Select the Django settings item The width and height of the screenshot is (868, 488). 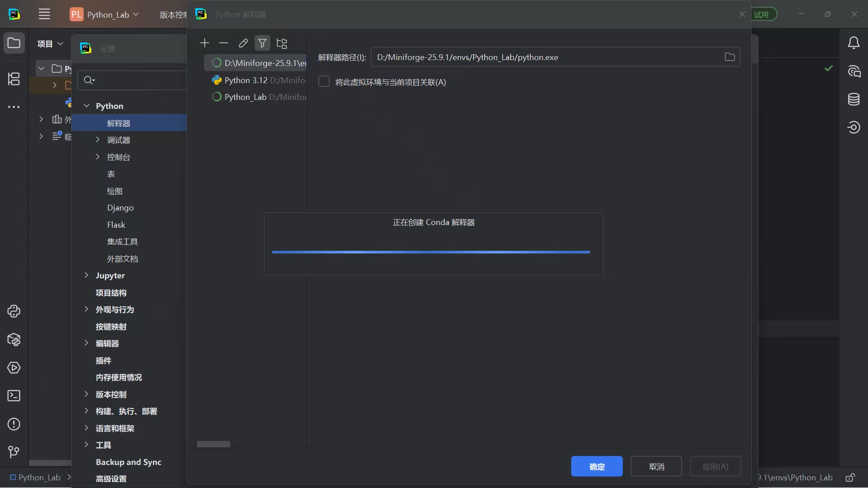pyautogui.click(x=120, y=208)
